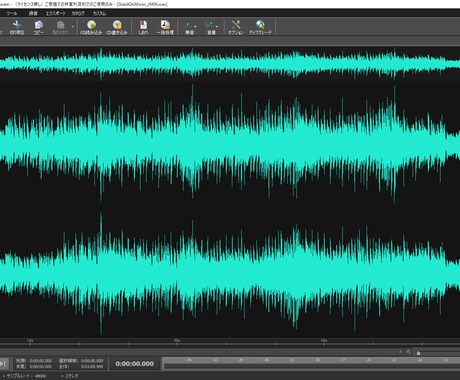The height and width of the screenshot is (380, 460).
Task: Click the greyed Paste toolbar icon
Action: tap(60, 27)
